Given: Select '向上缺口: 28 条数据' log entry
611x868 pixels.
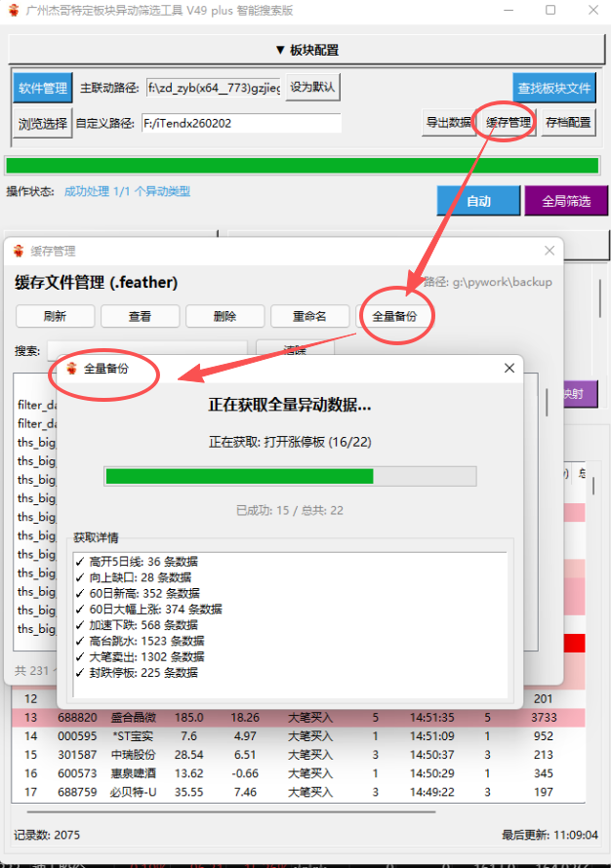Looking at the screenshot, I should tap(134, 577).
